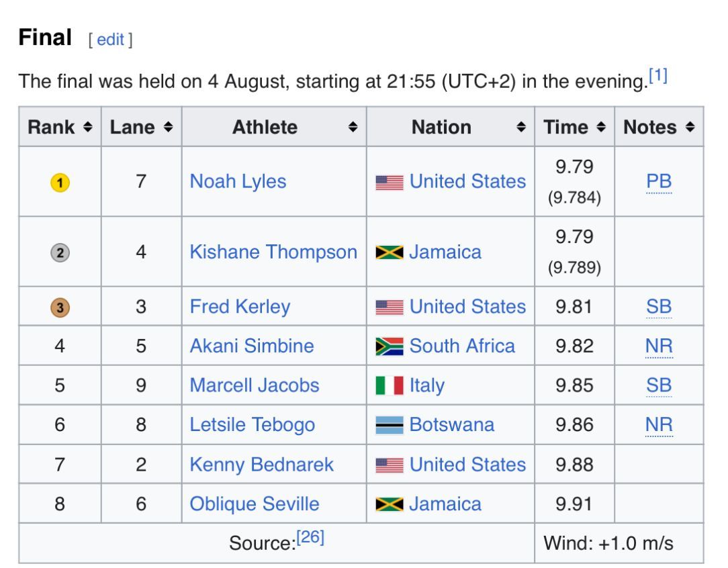Click footnote reference 1 after evening
The width and height of the screenshot is (728, 568).
657,76
